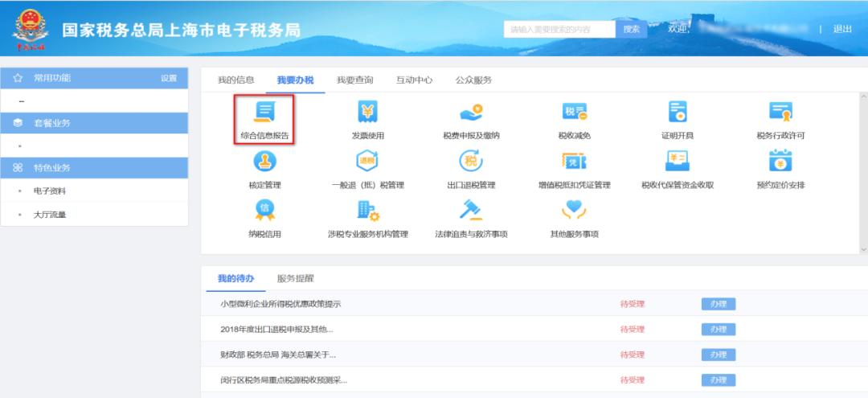
Task: Click 设置 in 常用功能 header
Action: click(x=169, y=79)
